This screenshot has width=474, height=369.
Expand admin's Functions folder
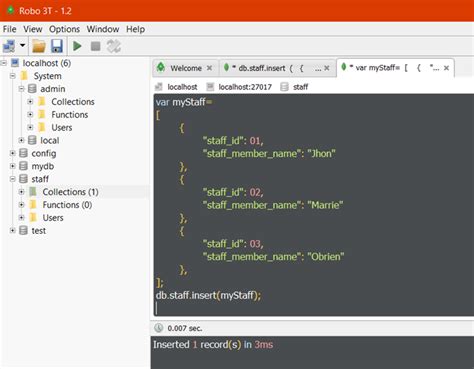[30, 115]
